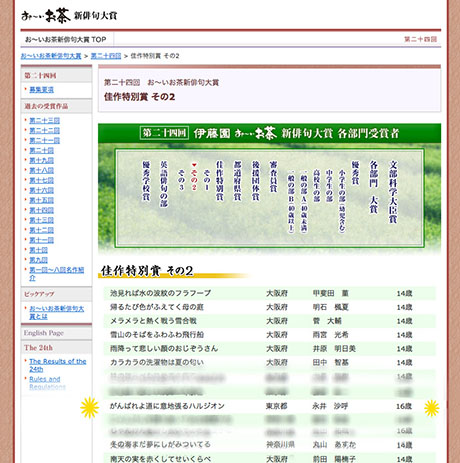Go to 第二十四回 in the breadcrumb
Image resolution: width=460 pixels, height=463 pixels.
[106, 56]
